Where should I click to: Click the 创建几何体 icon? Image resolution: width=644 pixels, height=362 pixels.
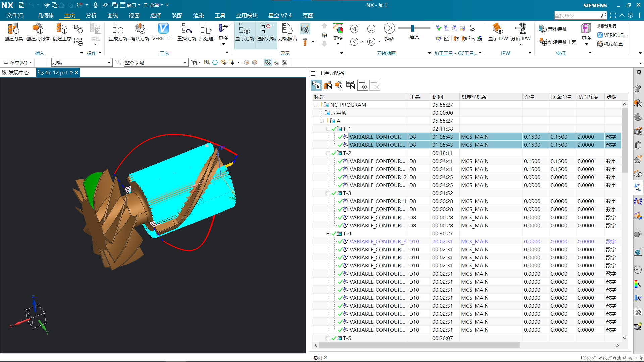[x=38, y=32]
